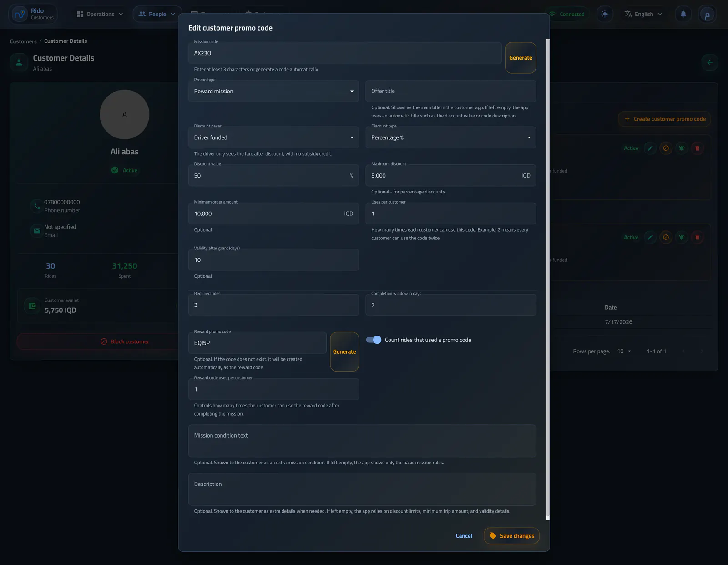Image resolution: width=728 pixels, height=565 pixels.
Task: Click the Save changes button
Action: (512, 536)
